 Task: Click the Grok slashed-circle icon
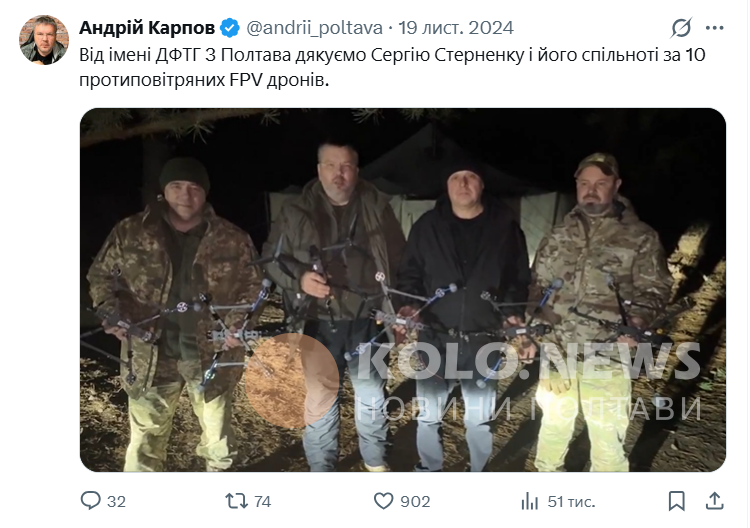681,28
